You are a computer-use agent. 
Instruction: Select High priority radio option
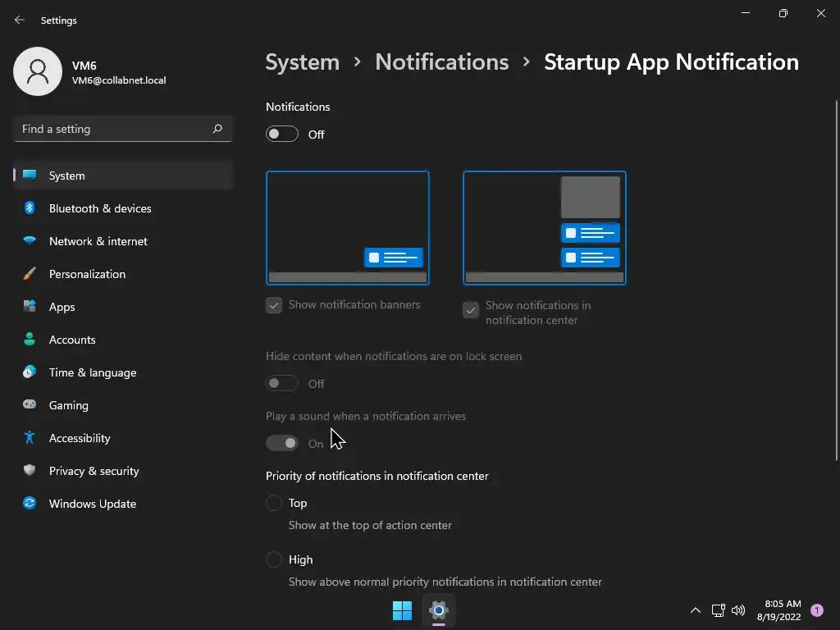[274, 559]
